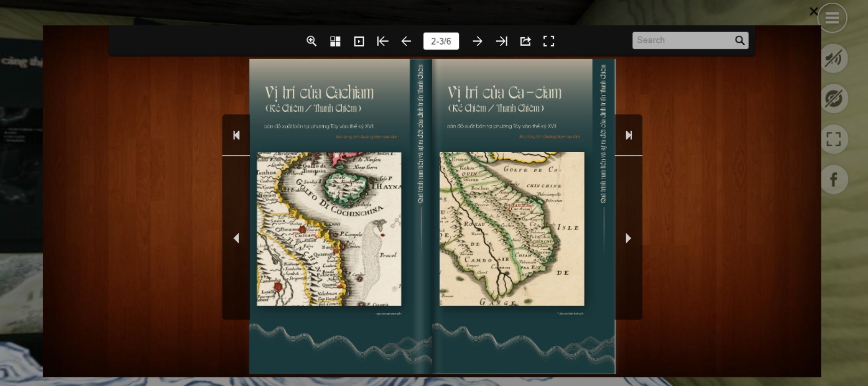Zoom in with the magnifier icon

[x=311, y=41]
